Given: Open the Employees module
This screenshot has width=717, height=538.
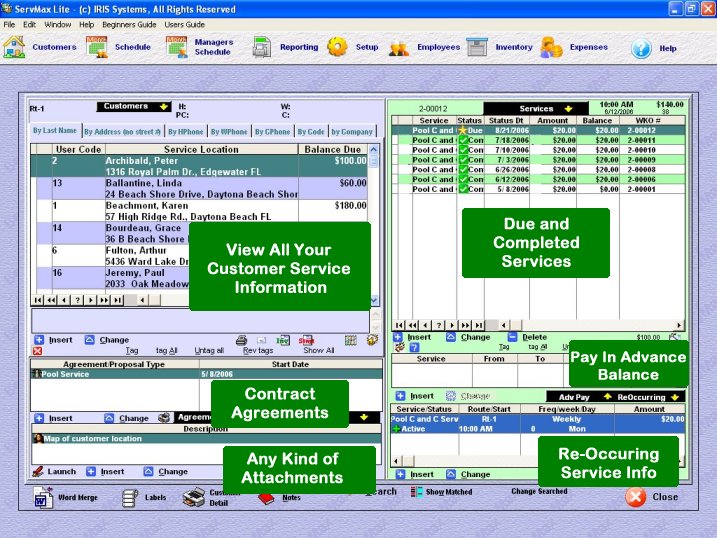Looking at the screenshot, I should pyautogui.click(x=424, y=47).
